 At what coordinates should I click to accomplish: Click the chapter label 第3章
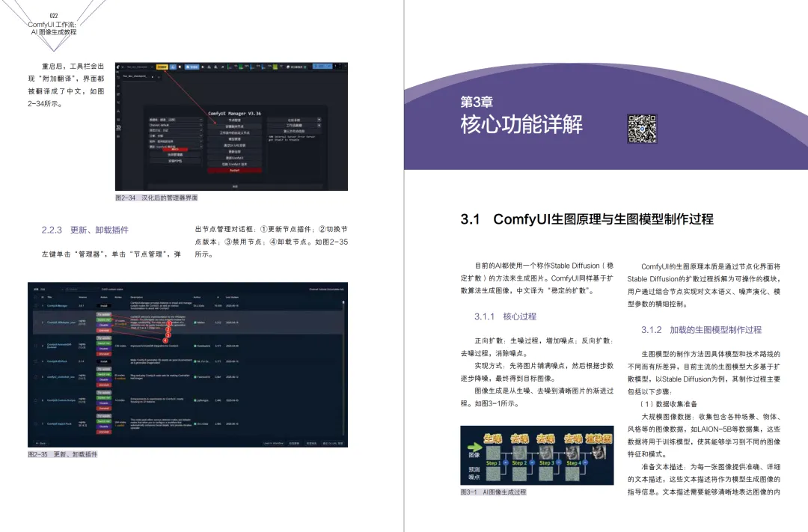477,102
